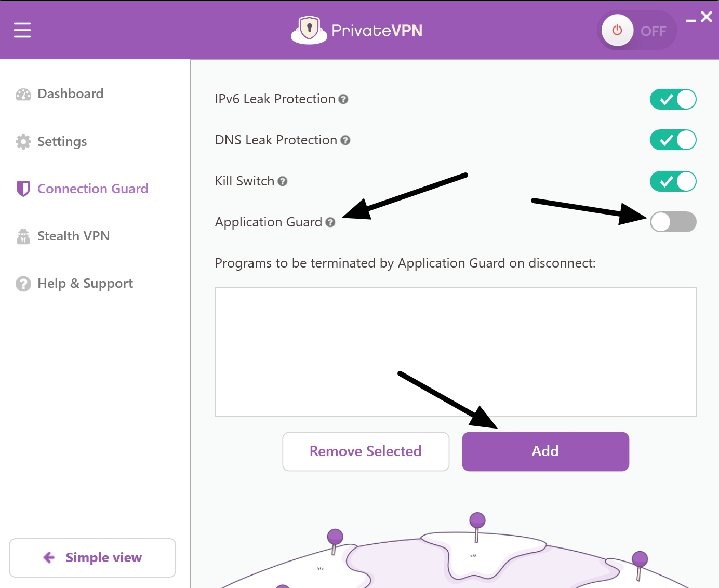
Task: Switch to the Stealth VPN section
Action: [73, 236]
